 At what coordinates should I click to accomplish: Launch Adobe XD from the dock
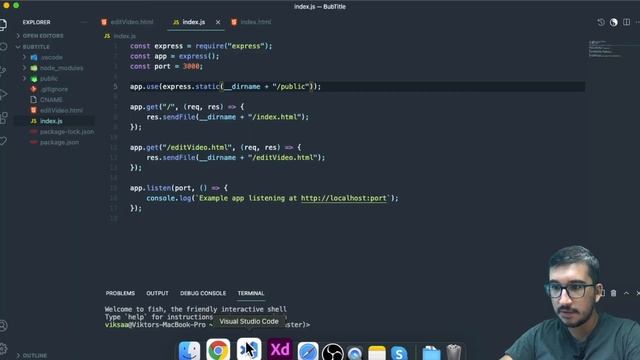(280, 349)
